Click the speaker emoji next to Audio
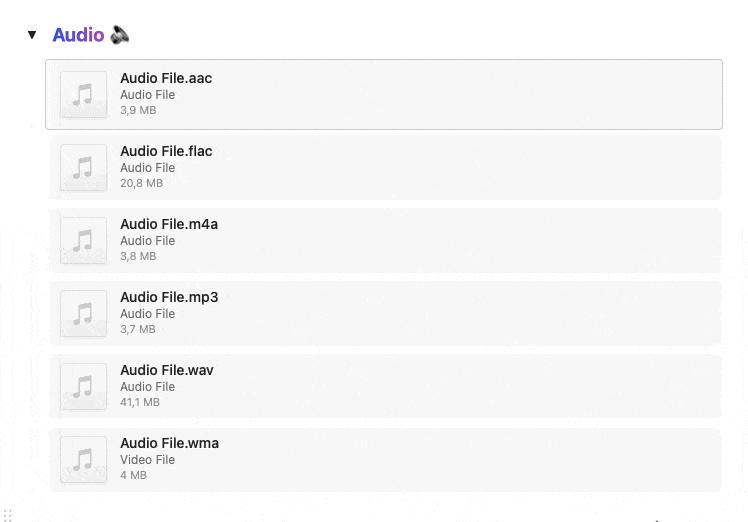Image resolution: width=748 pixels, height=522 pixels. click(120, 35)
